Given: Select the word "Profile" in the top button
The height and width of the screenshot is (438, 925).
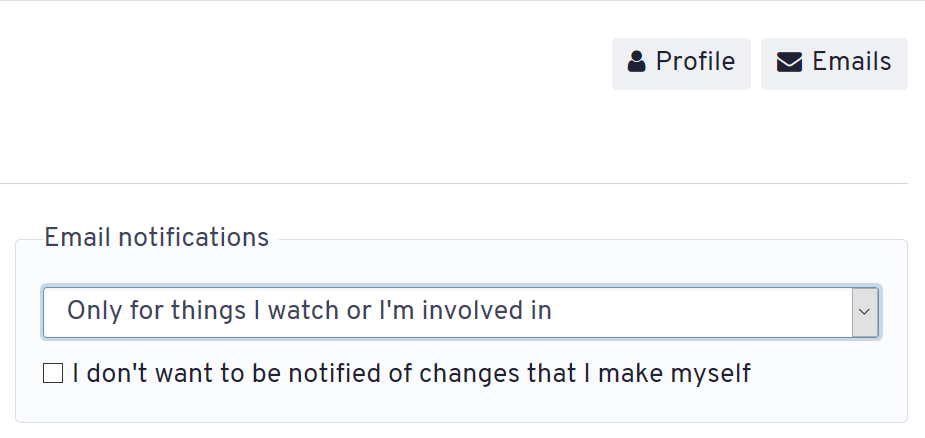Looking at the screenshot, I should pyautogui.click(x=695, y=61).
